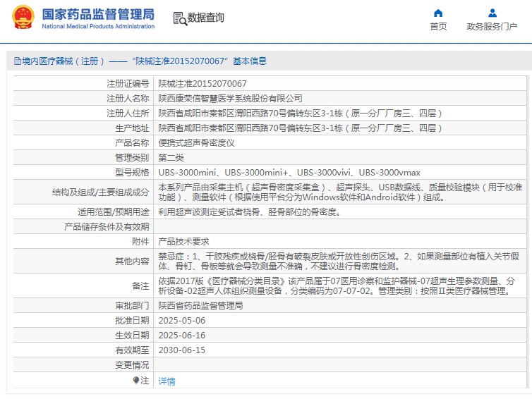This screenshot has height=399, width=532.
Task: Select 管理类别 label
Action: pos(132,158)
